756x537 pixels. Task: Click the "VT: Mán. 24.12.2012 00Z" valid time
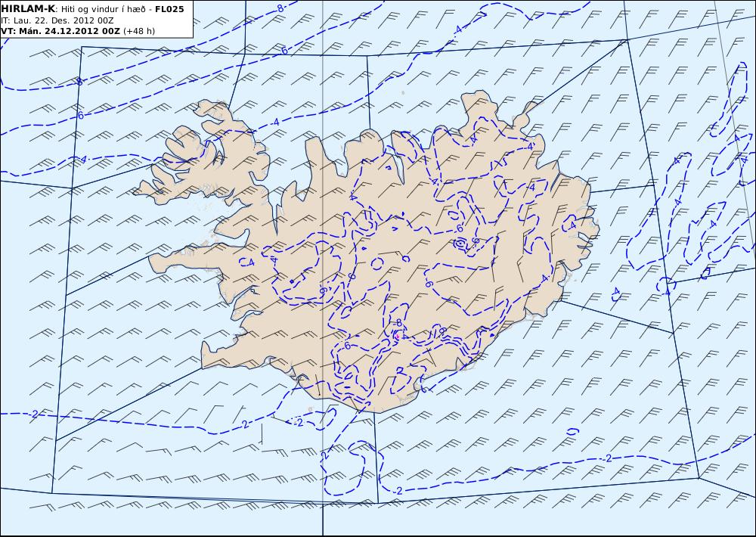pos(60,31)
